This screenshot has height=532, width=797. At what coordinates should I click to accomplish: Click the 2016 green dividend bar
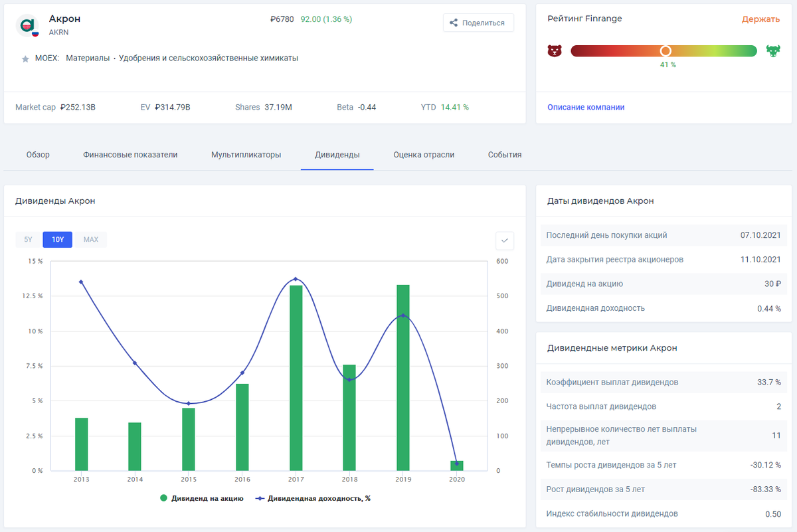click(242, 427)
